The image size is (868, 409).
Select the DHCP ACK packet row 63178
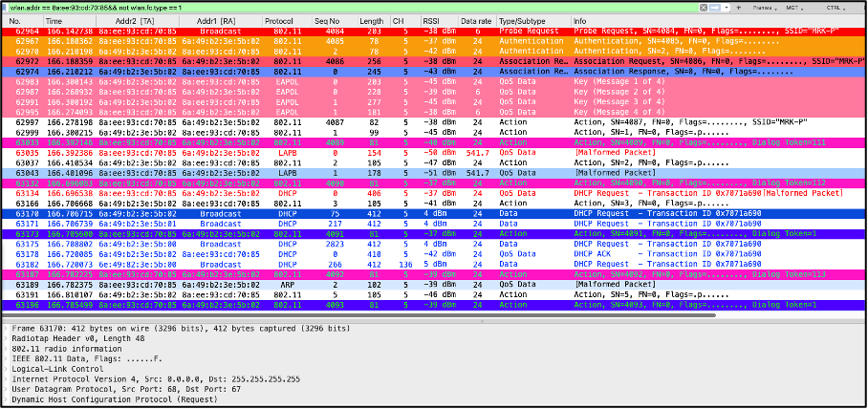287,256
